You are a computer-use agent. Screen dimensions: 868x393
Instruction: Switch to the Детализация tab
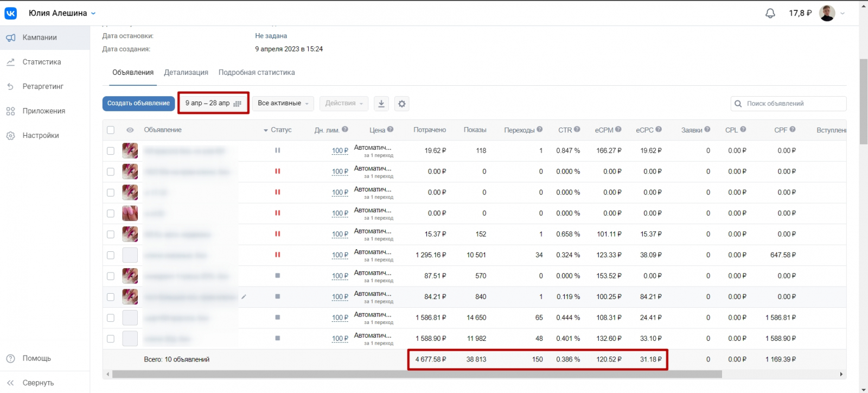click(186, 73)
